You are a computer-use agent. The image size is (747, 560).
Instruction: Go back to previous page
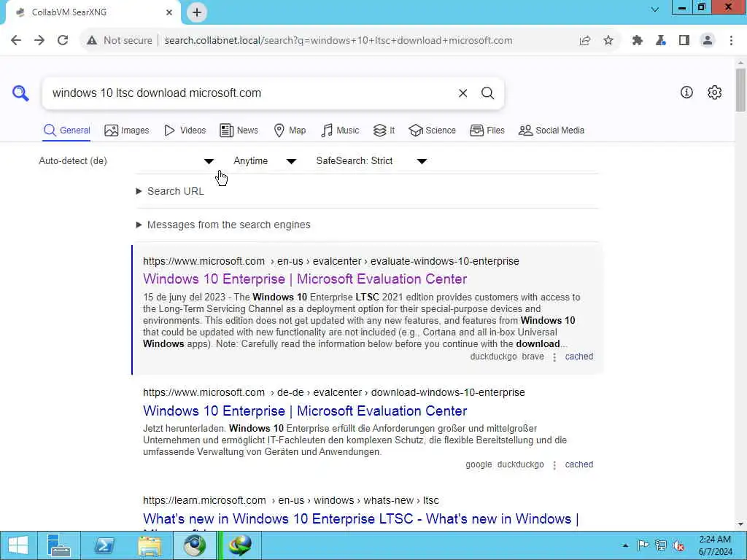[x=16, y=41]
